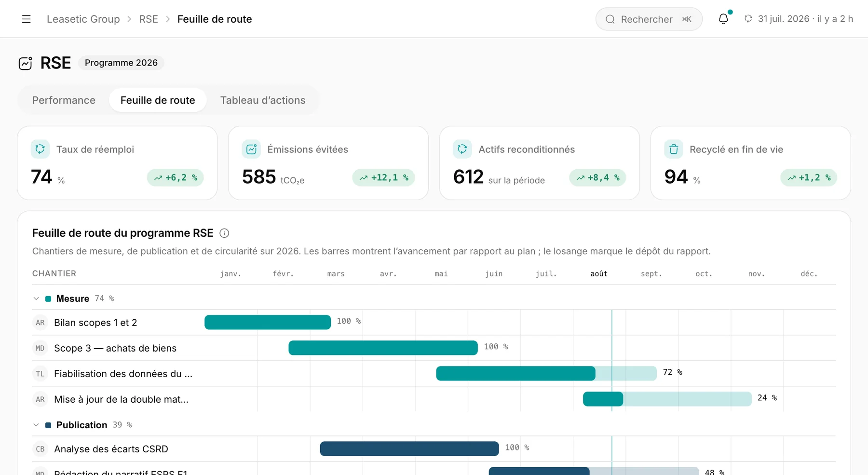Open the hamburger navigation menu
This screenshot has height=475, width=868.
pyautogui.click(x=26, y=19)
